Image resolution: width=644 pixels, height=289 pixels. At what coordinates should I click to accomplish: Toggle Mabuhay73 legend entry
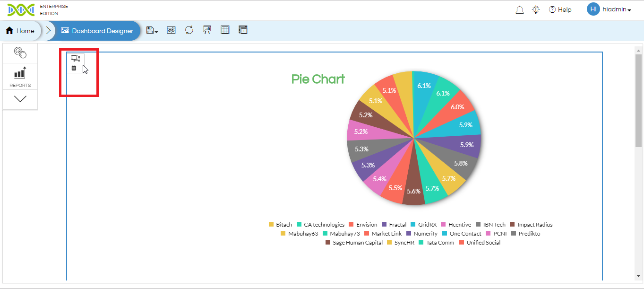pyautogui.click(x=341, y=234)
